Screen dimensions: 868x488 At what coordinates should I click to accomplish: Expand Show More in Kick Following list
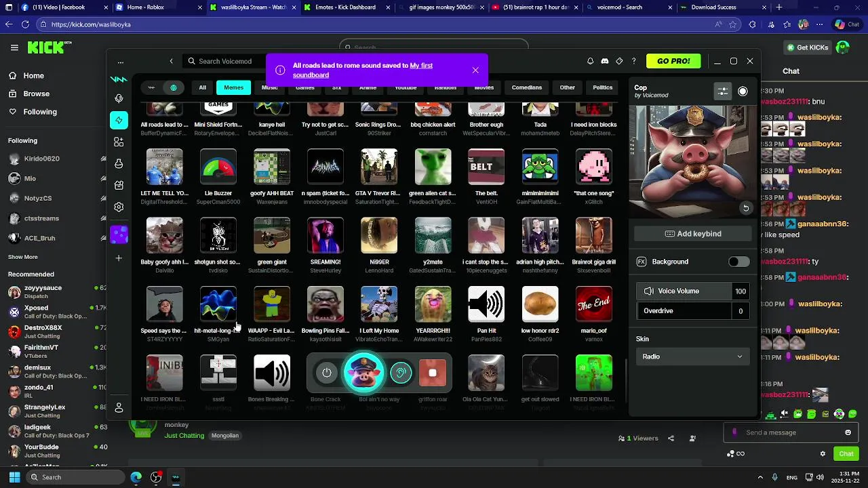click(23, 257)
